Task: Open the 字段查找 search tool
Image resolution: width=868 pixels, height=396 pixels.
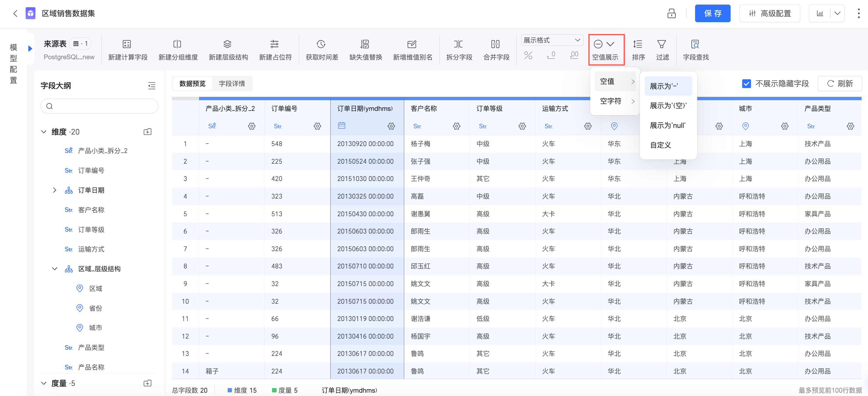Action: click(x=695, y=44)
